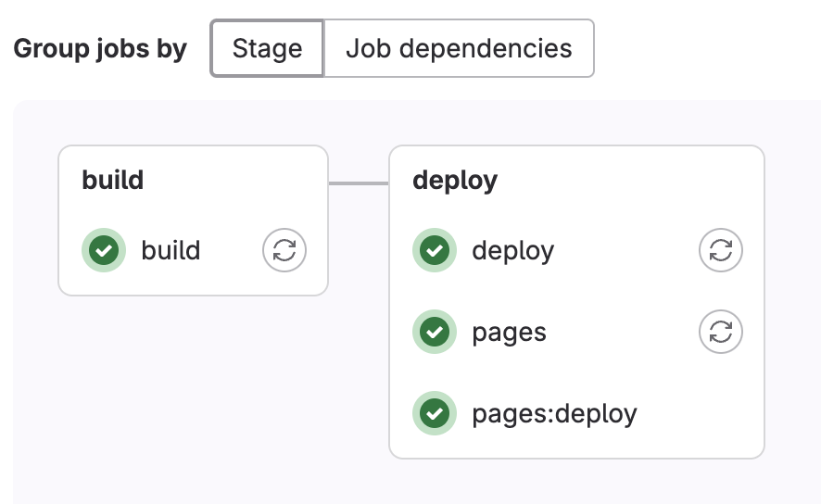Click the deploy stage heading
The height and width of the screenshot is (504, 821).
pos(454,180)
